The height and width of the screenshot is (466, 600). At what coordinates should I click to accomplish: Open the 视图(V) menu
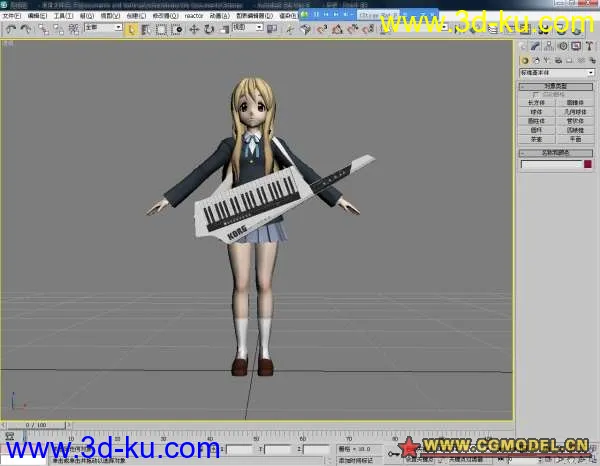(110, 16)
